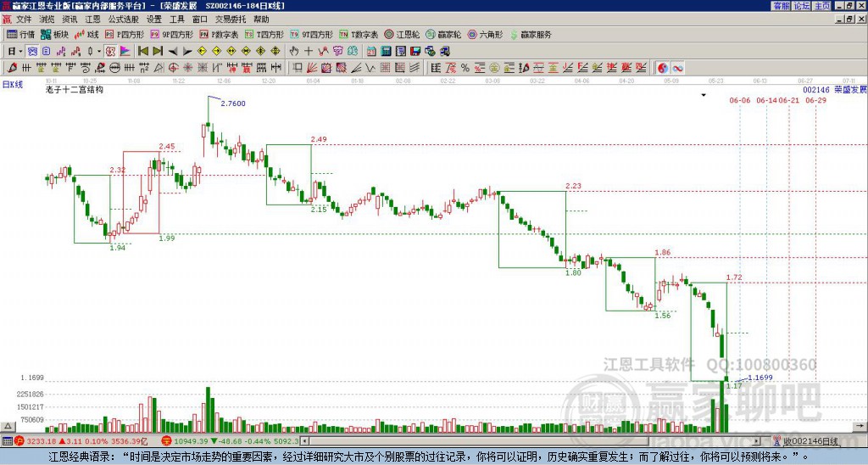Open the 交易委托 menu

tap(231, 20)
